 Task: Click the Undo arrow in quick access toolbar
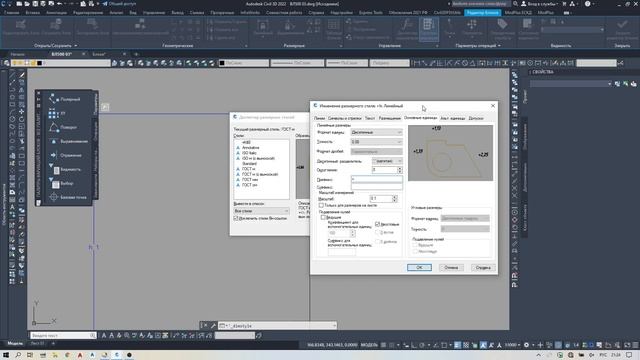[60, 4]
